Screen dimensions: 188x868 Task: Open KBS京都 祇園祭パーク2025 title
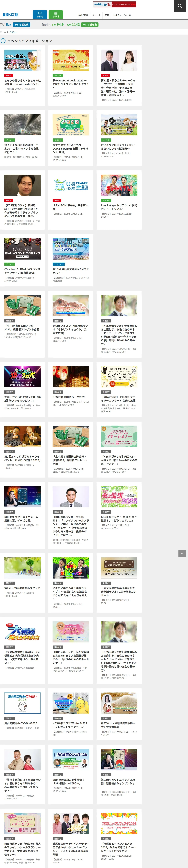pyautogui.click(x=69, y=397)
